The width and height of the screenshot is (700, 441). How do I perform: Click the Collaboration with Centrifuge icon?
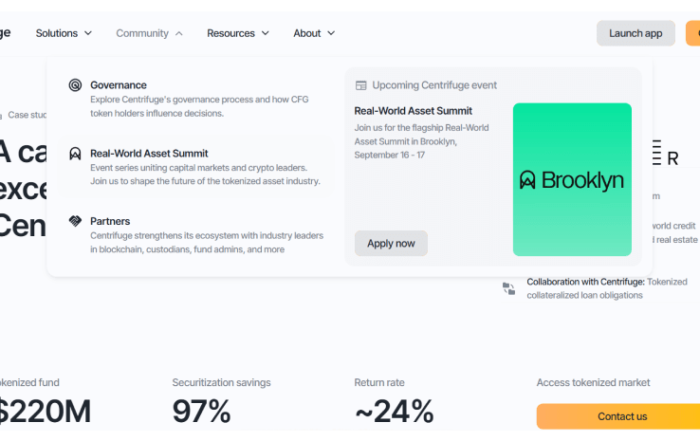coord(509,288)
